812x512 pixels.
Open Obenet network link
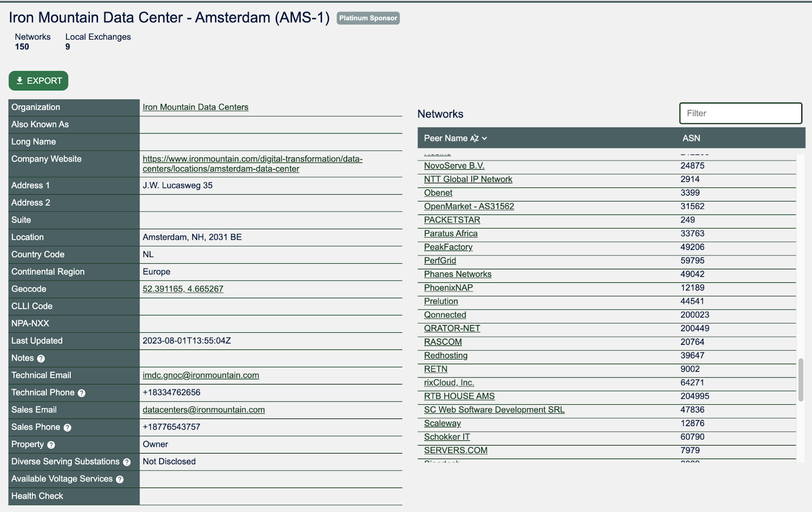click(x=438, y=193)
